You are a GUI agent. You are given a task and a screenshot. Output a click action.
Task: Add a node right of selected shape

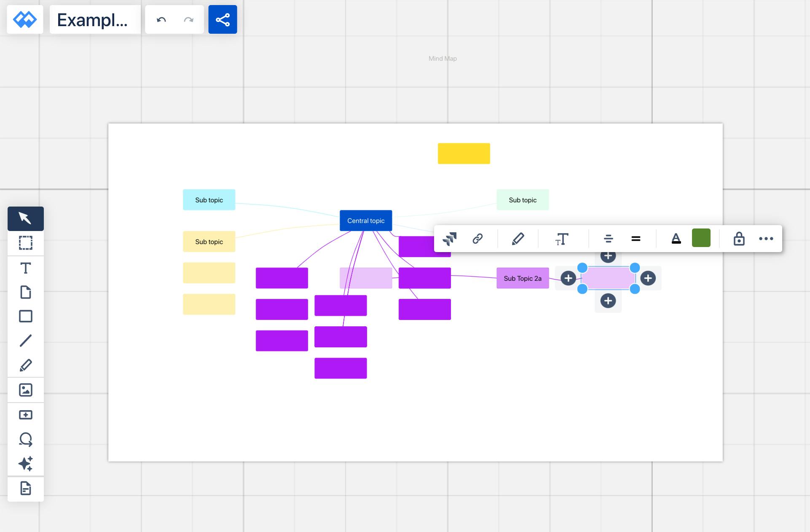[x=648, y=278]
